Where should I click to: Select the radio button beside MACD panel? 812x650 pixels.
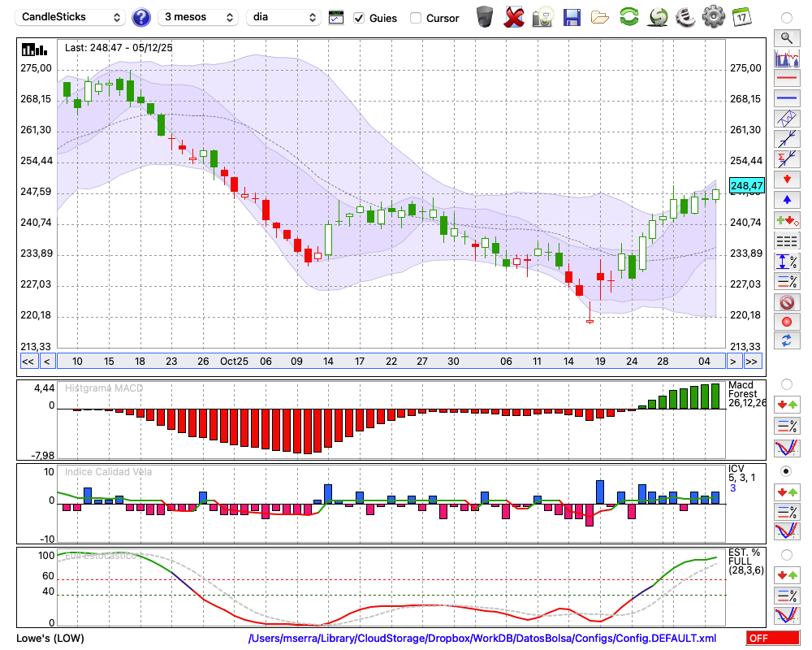(x=787, y=384)
